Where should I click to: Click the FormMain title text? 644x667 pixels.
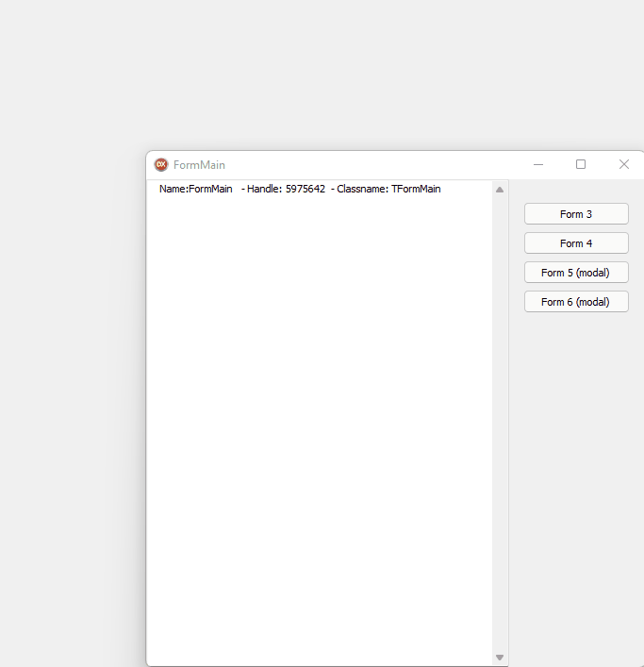(x=199, y=165)
